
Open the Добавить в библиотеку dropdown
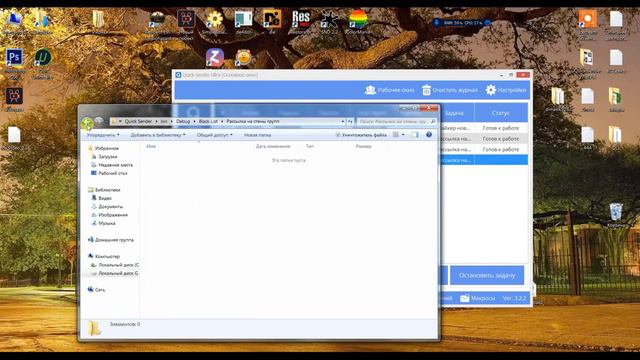158,135
